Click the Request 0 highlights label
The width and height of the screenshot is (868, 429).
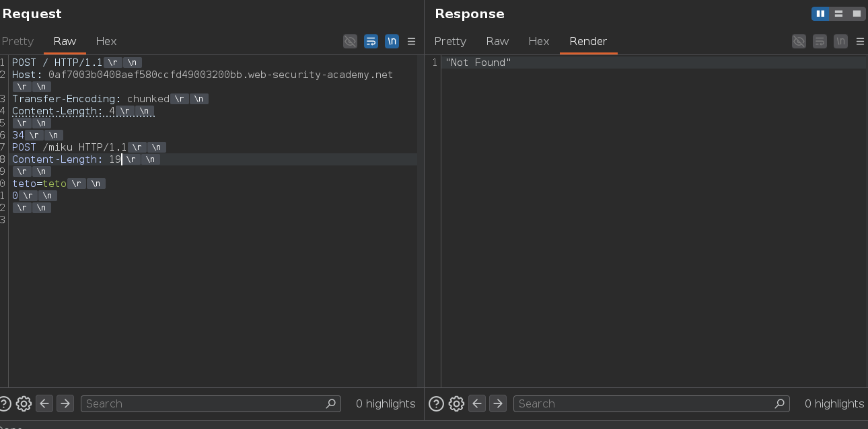point(386,403)
